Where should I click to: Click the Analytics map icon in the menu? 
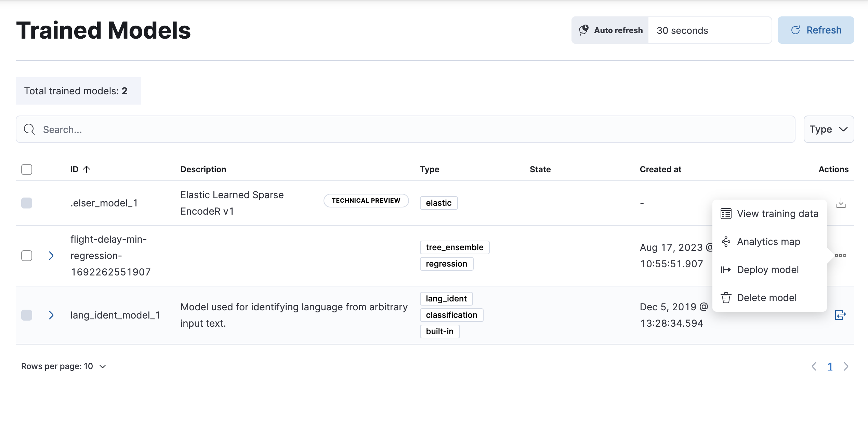coord(725,242)
